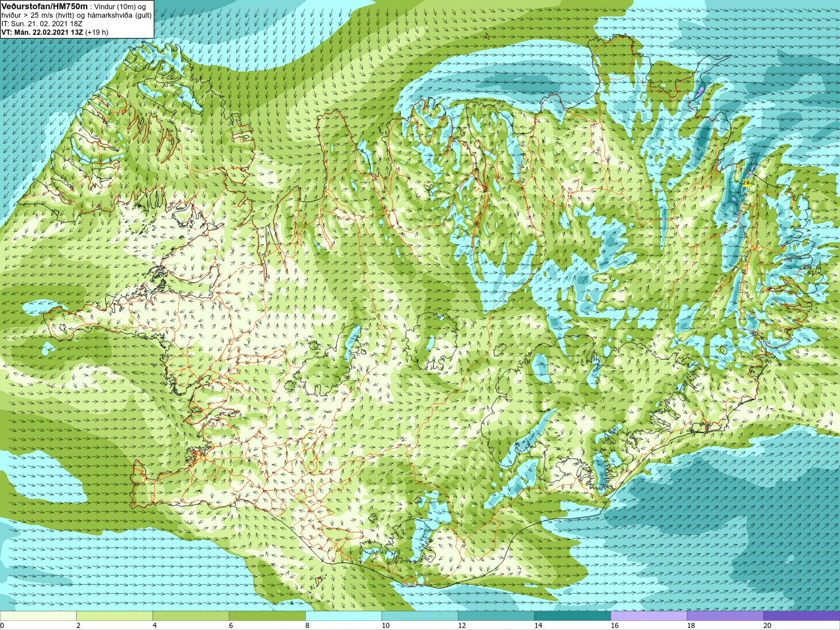Click the scale label '10'
The width and height of the screenshot is (840, 630).
coord(385,625)
